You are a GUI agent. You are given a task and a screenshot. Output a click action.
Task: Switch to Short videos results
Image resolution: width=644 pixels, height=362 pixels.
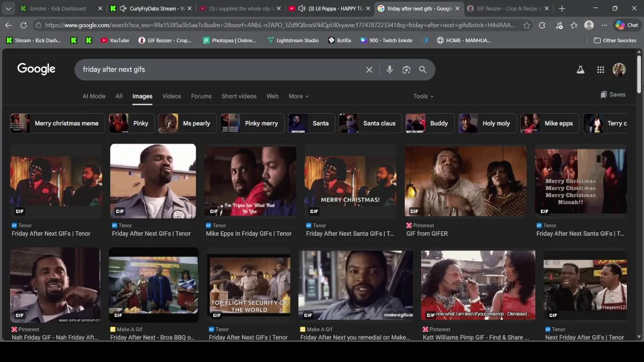tap(239, 96)
